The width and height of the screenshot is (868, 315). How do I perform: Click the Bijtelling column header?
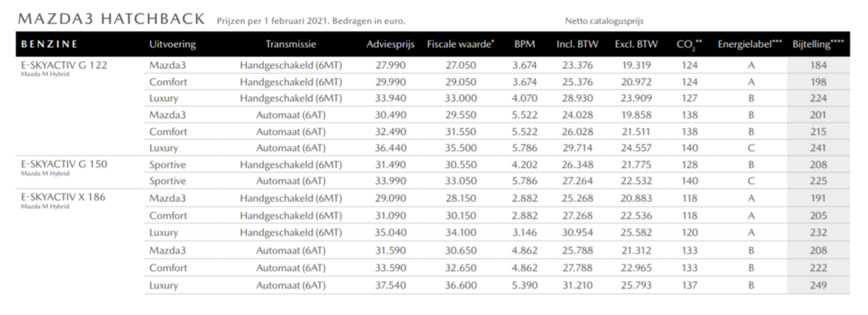818,44
